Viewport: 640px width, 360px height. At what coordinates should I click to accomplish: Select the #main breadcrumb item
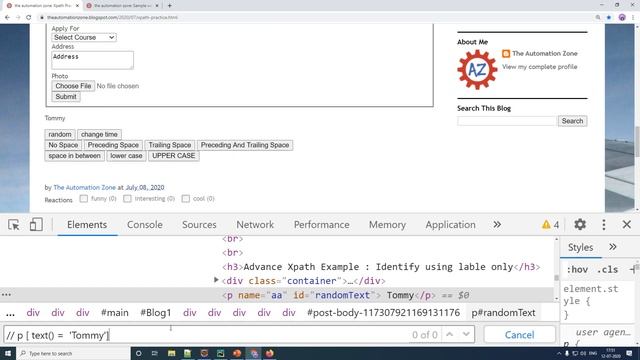click(x=115, y=313)
